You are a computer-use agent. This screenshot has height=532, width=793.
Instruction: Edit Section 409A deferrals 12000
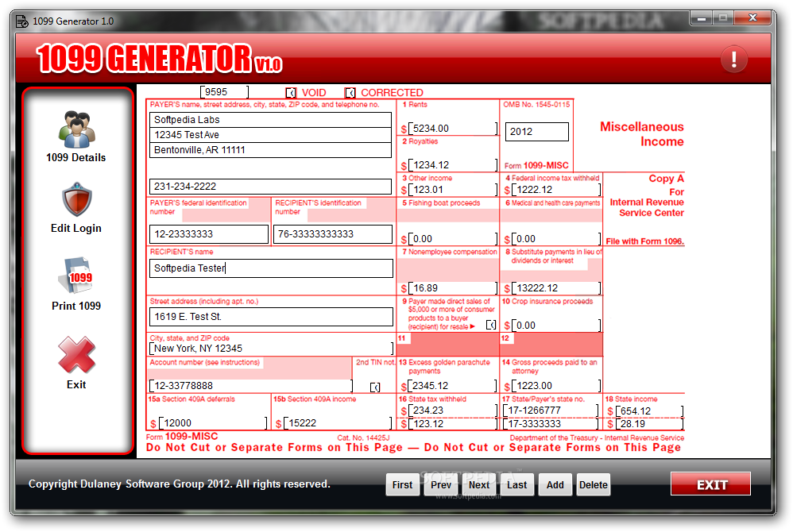pyautogui.click(x=213, y=423)
